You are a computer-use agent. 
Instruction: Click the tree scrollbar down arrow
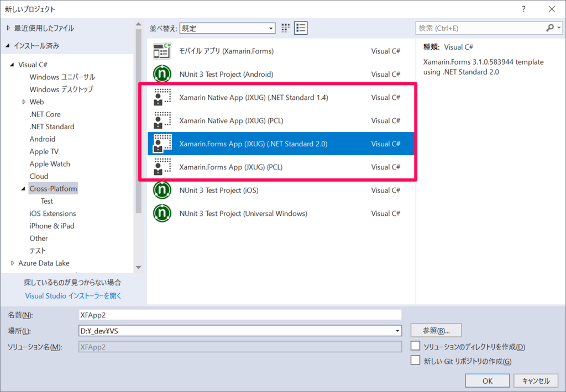[138, 268]
